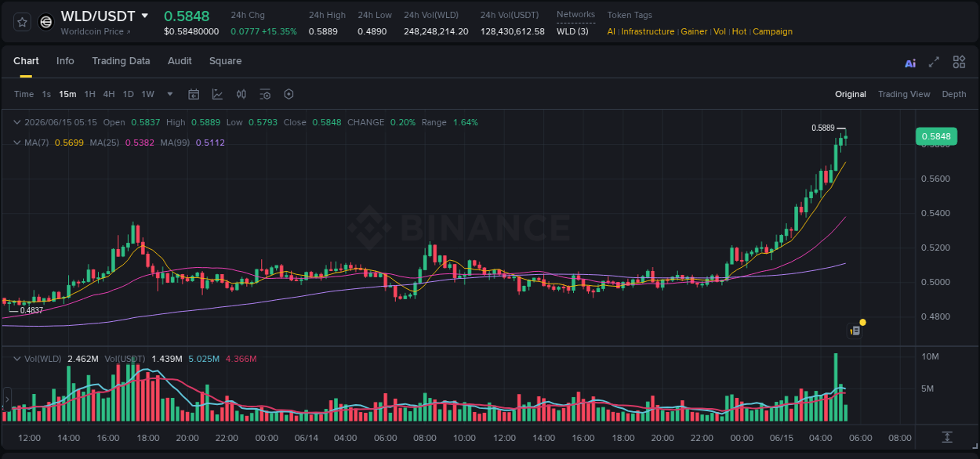Click the 24h High value 0.5889
The height and width of the screenshot is (459, 980).
click(x=324, y=31)
